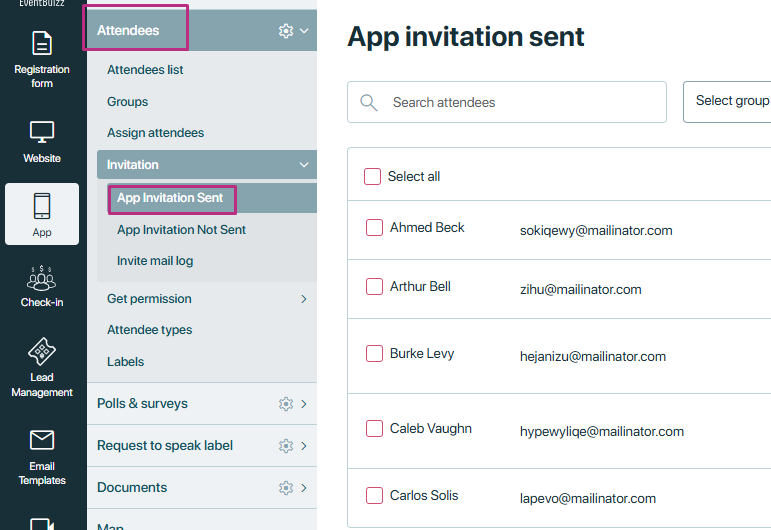The height and width of the screenshot is (530, 771).
Task: Open the Attendee types link
Action: tap(149, 330)
